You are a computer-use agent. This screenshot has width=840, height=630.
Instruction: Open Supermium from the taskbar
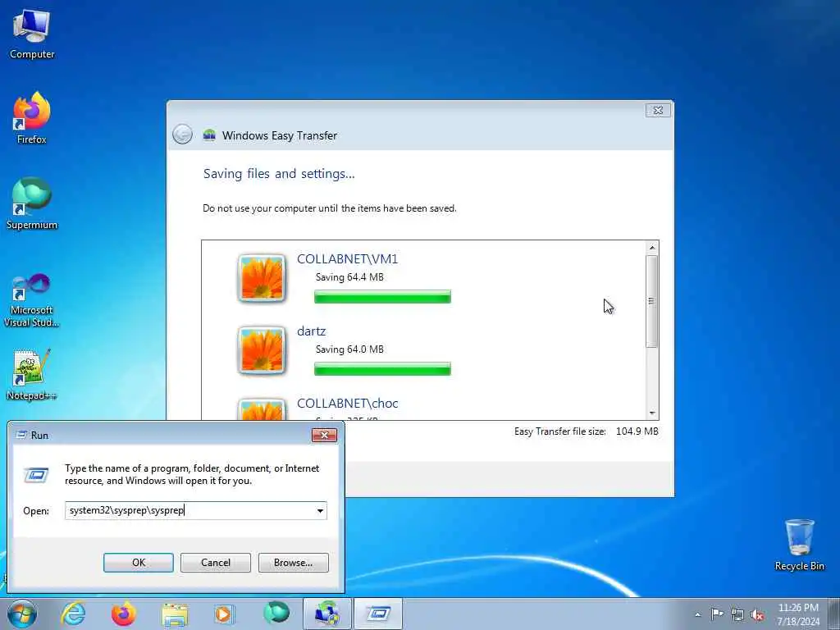tap(276, 614)
